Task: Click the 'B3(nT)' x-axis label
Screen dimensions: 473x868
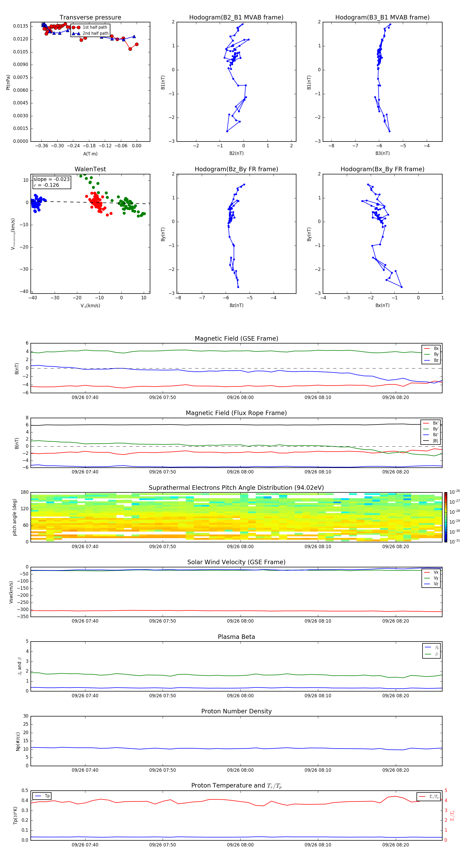Action: point(382,153)
